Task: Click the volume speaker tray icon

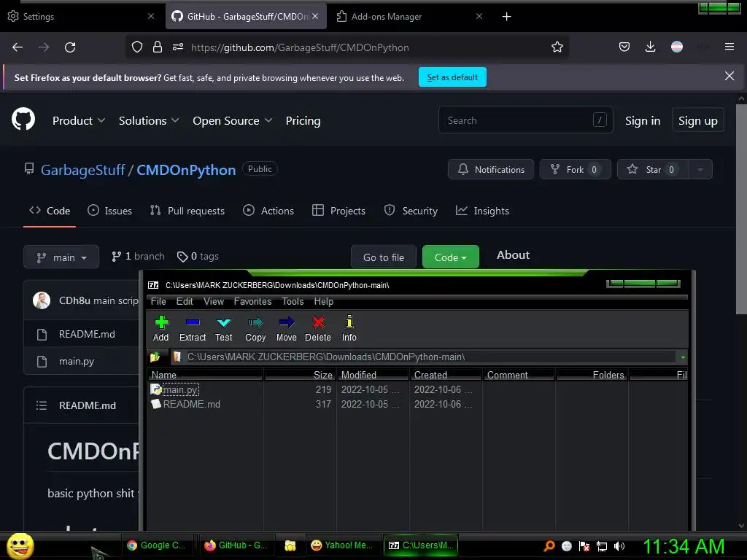Action: pos(619,546)
